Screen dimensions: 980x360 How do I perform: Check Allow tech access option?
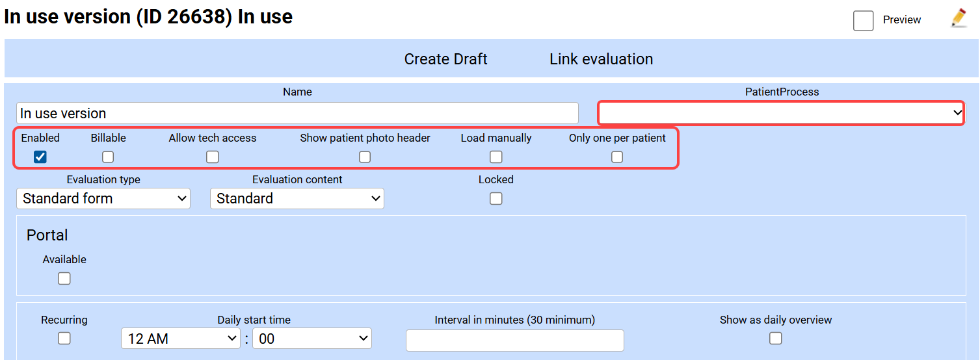[x=213, y=157]
